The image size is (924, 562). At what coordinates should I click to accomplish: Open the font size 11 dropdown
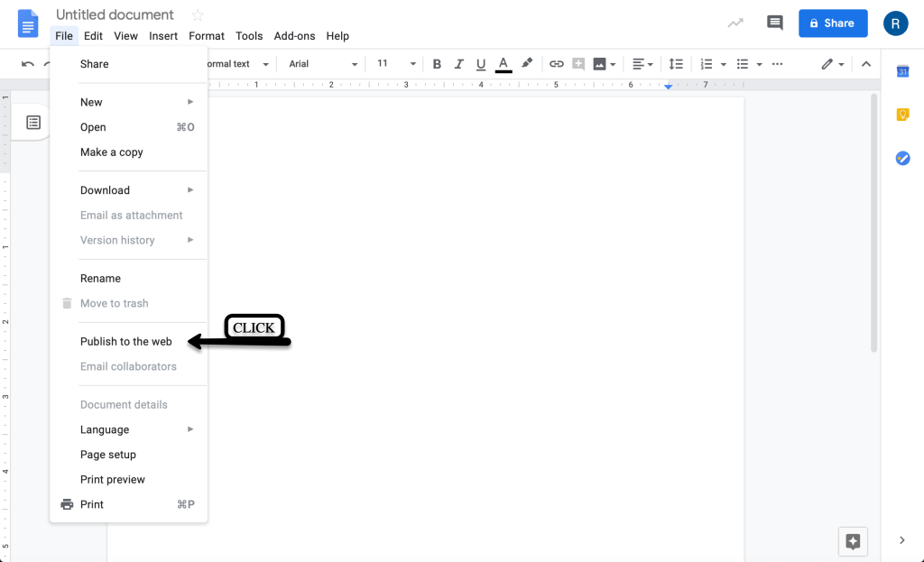click(396, 64)
